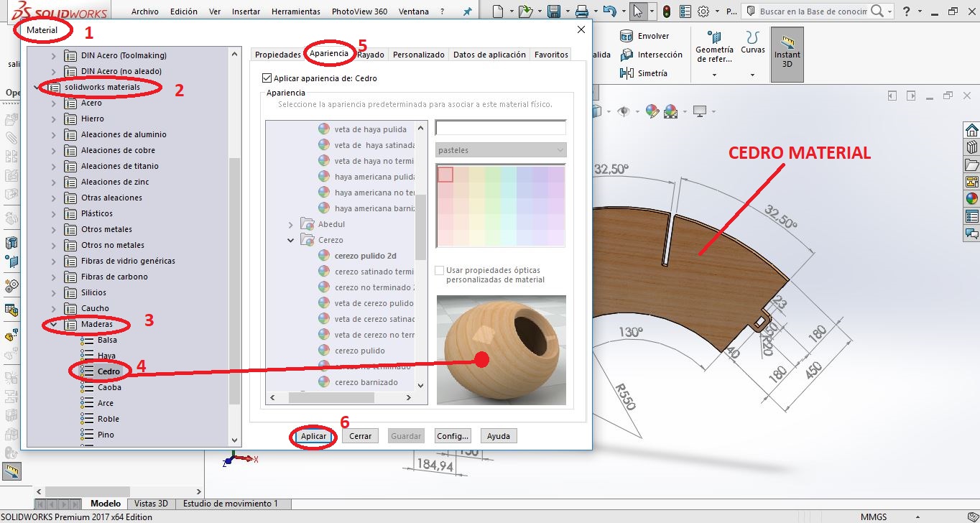Pick the selected light red pastel swatch

click(x=445, y=174)
